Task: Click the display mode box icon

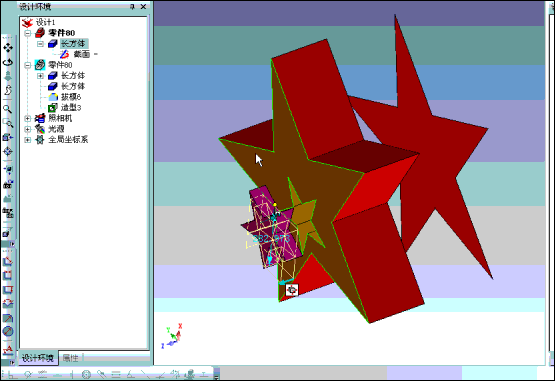Action: coord(7,233)
